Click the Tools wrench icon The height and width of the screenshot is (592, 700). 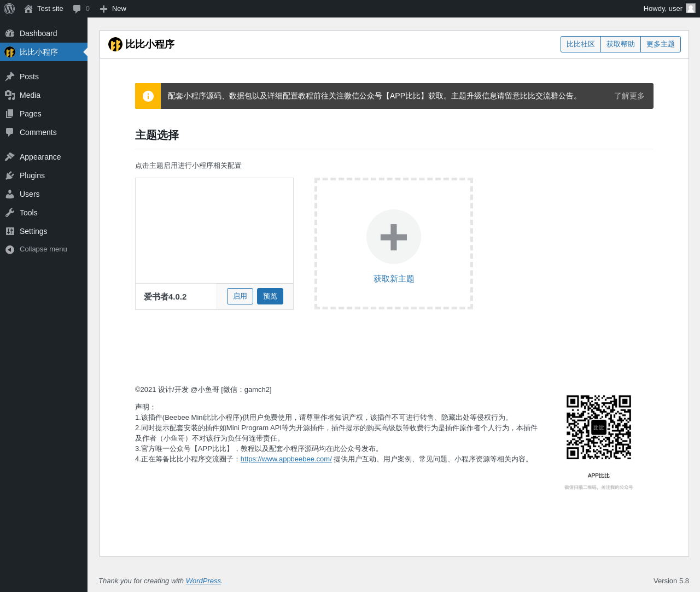point(10,213)
